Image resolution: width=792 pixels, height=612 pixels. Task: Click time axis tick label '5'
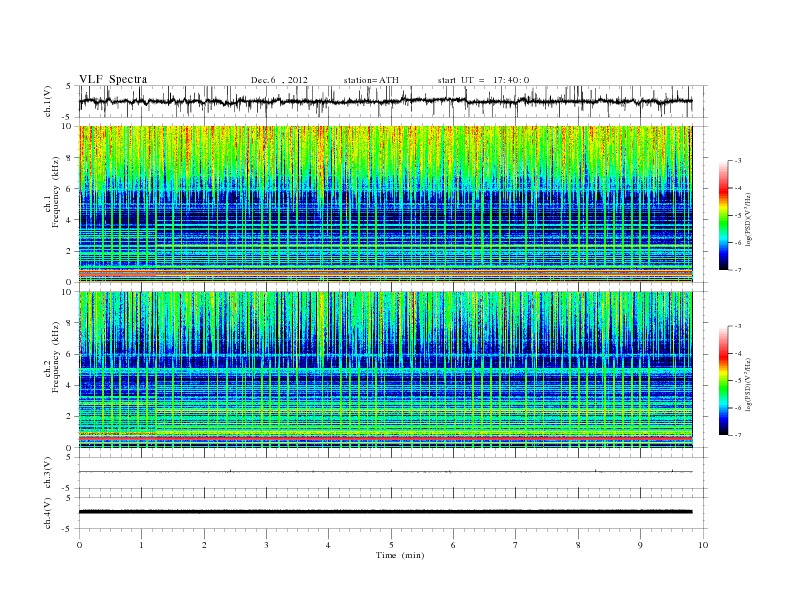391,545
